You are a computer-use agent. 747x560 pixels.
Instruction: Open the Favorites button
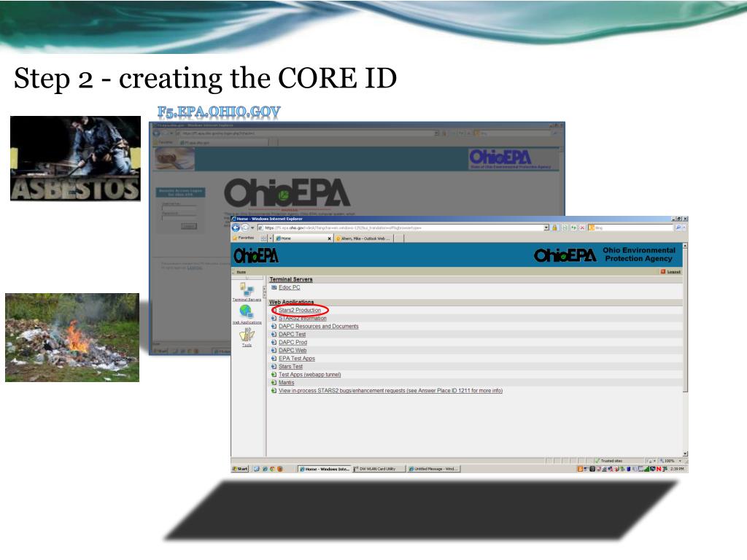pos(244,238)
